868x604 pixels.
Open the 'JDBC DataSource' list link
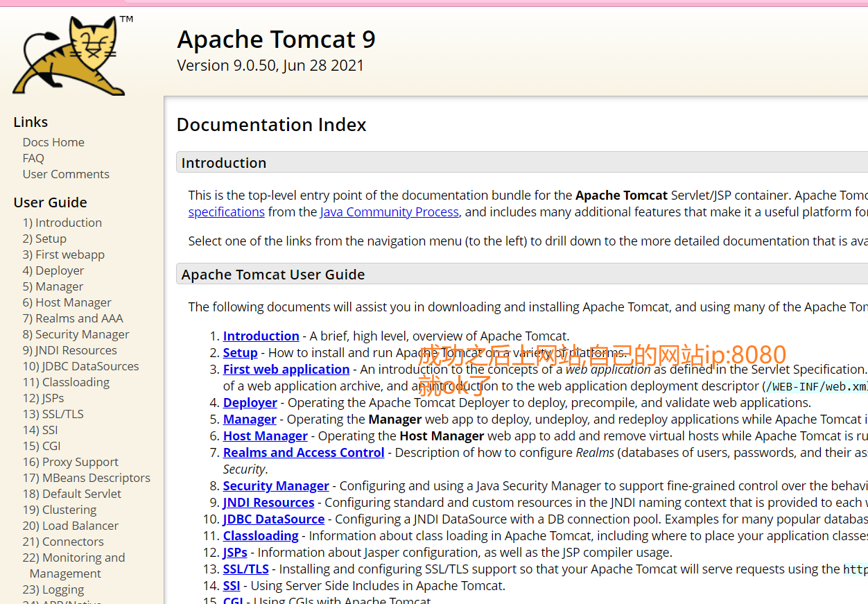tap(274, 519)
